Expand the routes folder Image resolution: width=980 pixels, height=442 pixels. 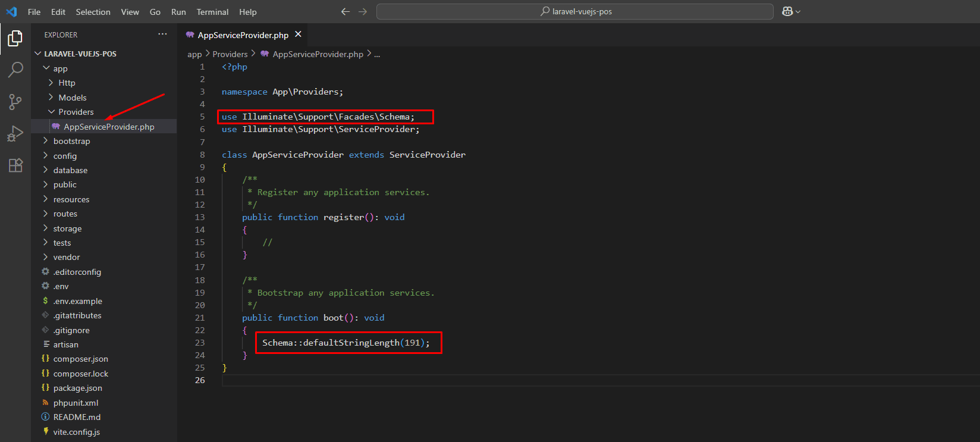point(65,214)
